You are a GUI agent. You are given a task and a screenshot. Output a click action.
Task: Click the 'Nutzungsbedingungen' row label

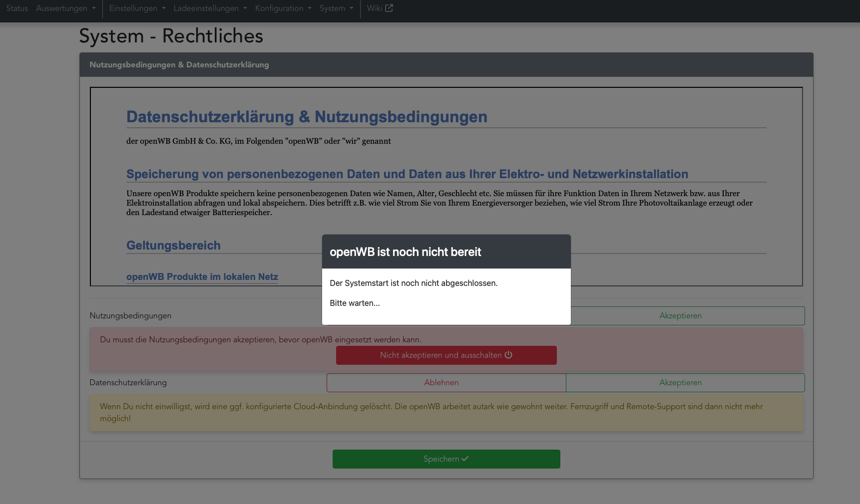(x=130, y=316)
